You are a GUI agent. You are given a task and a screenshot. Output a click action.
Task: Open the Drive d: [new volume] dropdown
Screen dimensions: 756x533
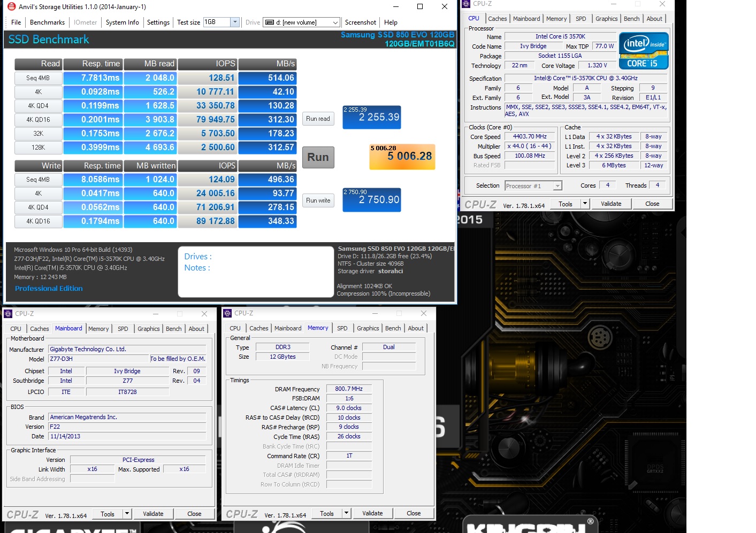point(335,22)
